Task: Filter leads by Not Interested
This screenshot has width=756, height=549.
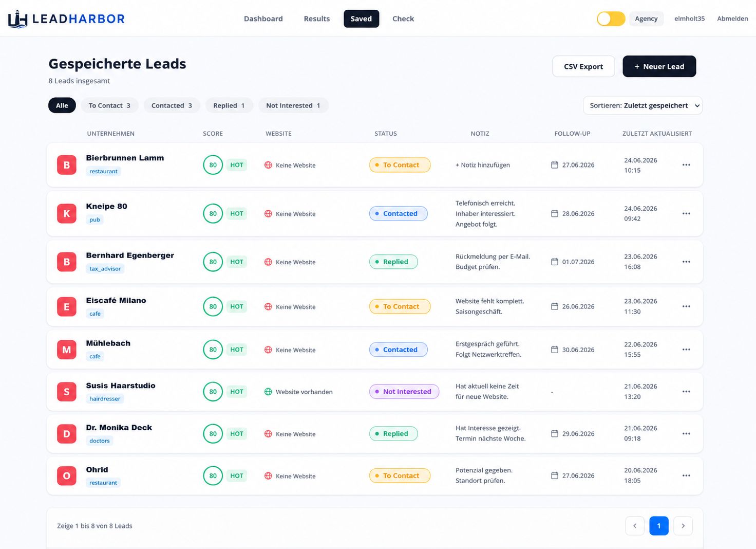Action: click(x=293, y=105)
